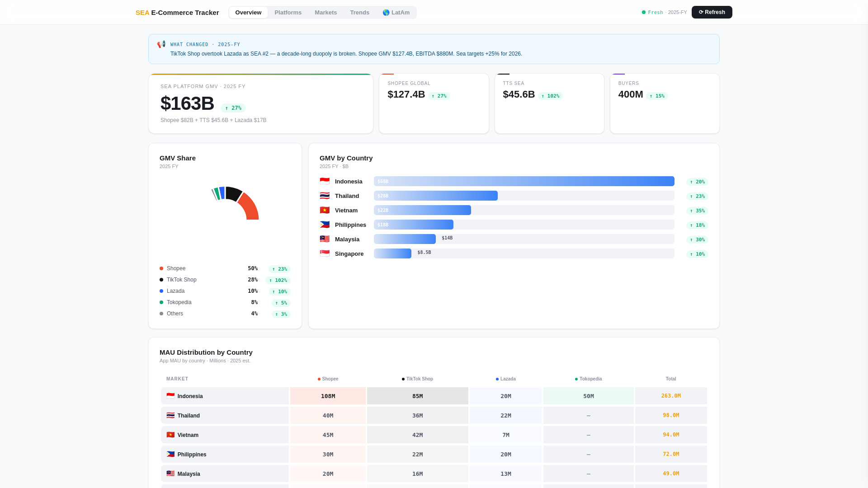Click the Malaysia flag in the MAU table
The width and height of the screenshot is (868, 488).
(170, 474)
